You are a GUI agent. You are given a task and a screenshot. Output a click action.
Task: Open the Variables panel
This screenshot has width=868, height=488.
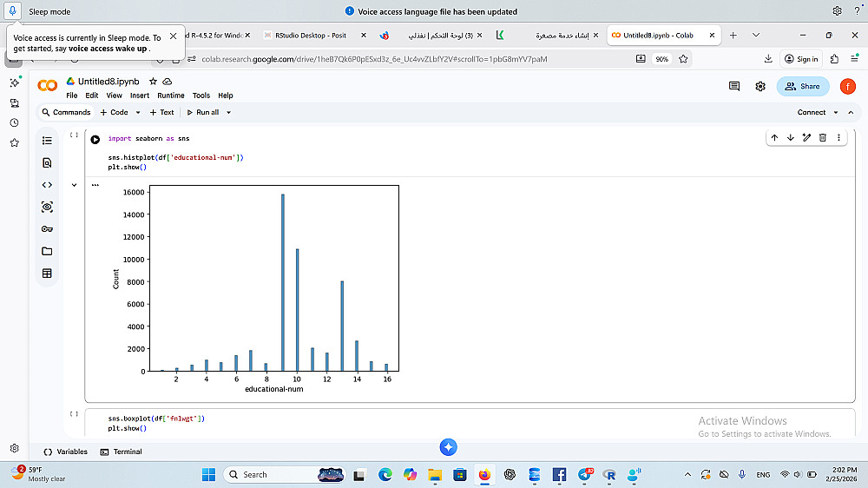[65, 452]
